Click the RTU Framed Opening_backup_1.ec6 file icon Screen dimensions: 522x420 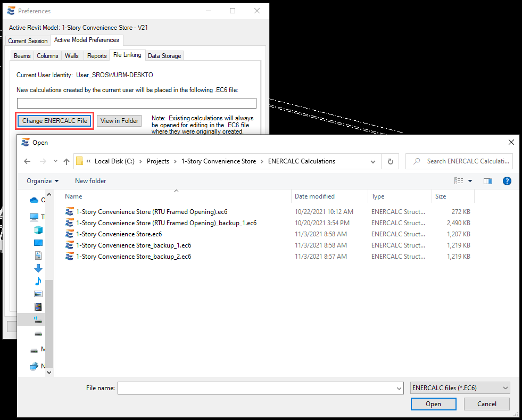[x=70, y=223]
